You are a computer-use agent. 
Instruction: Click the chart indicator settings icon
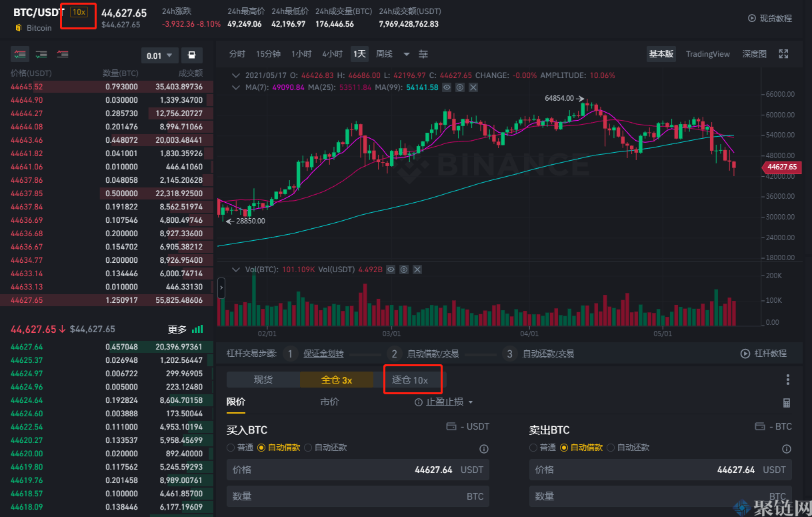click(423, 54)
